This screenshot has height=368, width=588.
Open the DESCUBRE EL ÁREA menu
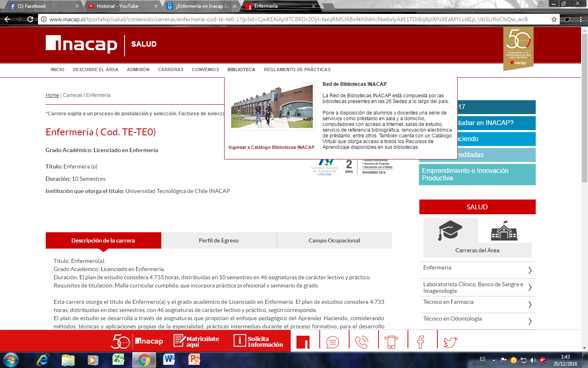tap(96, 70)
